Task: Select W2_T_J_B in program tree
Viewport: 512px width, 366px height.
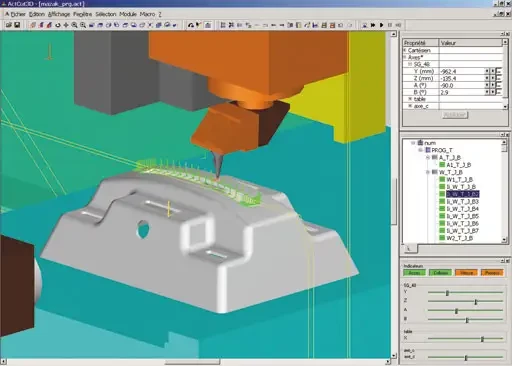Action: (x=459, y=238)
